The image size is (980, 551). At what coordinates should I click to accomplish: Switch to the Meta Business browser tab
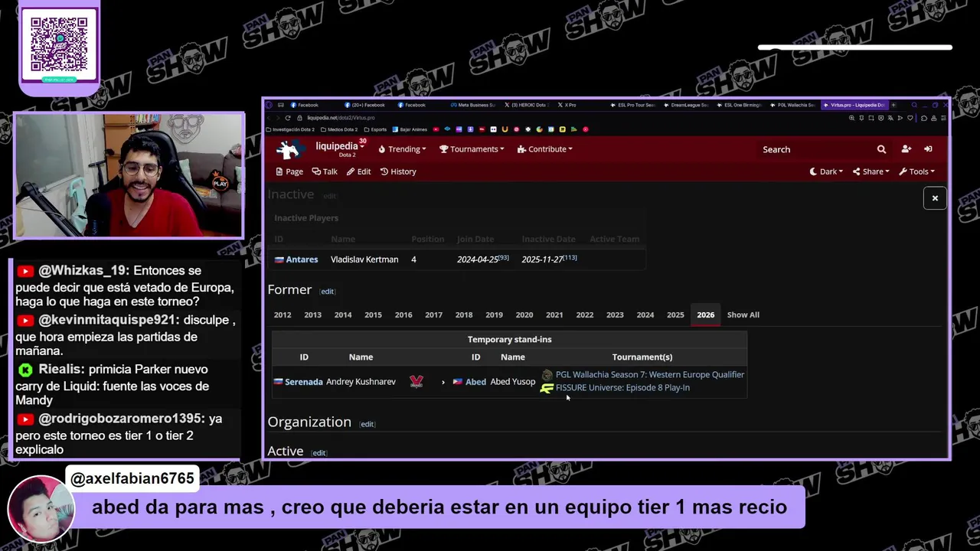(x=472, y=105)
